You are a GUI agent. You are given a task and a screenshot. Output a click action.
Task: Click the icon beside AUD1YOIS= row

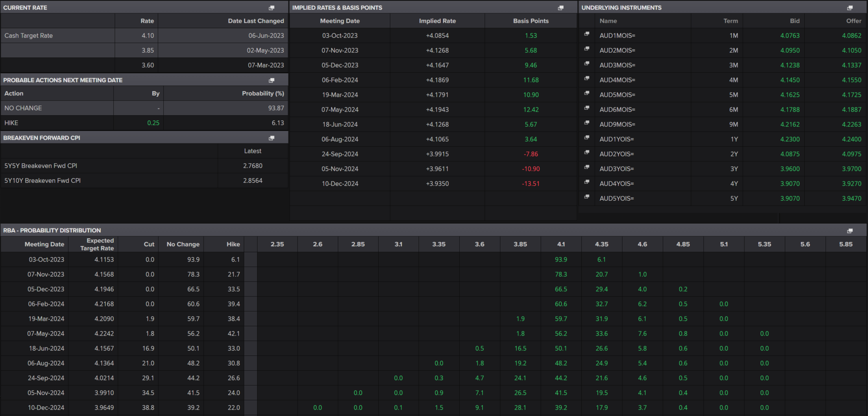coord(587,138)
